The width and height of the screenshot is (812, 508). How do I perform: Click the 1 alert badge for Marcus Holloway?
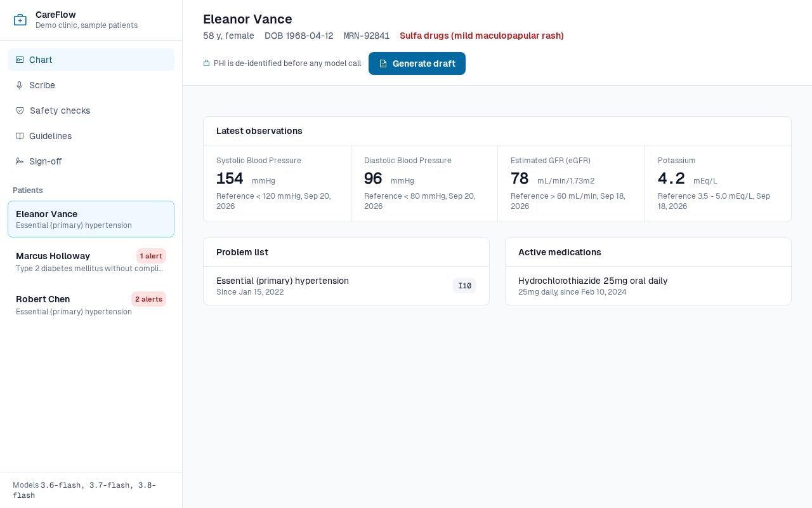tap(151, 256)
